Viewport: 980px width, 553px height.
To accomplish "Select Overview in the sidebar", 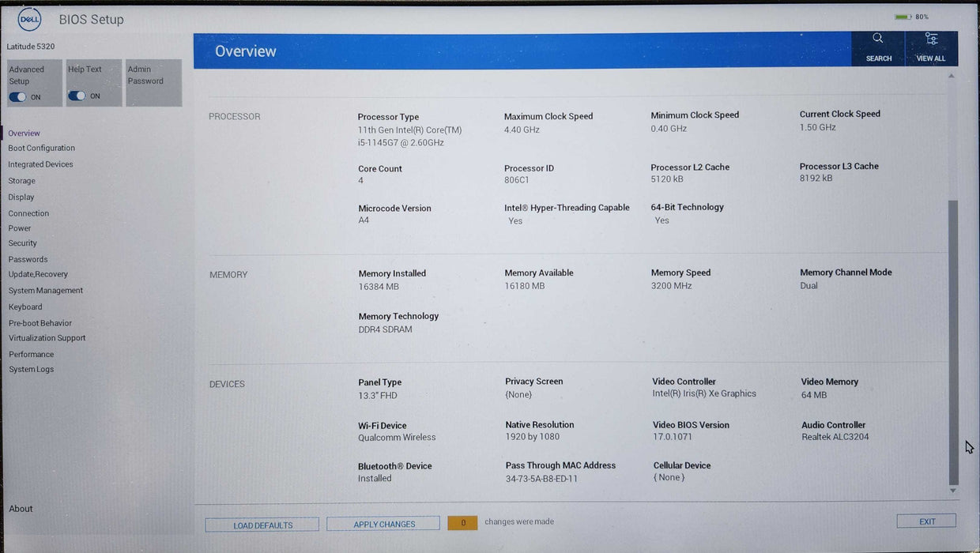I will (x=24, y=134).
